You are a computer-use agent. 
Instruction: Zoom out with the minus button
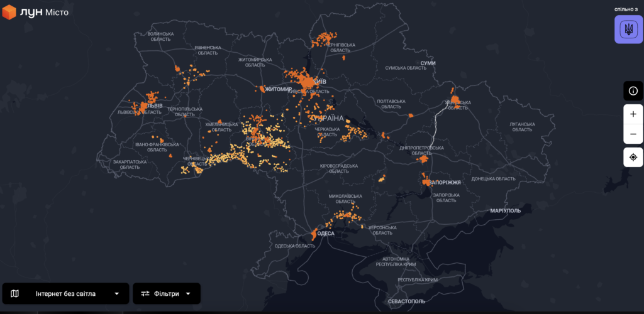click(633, 134)
